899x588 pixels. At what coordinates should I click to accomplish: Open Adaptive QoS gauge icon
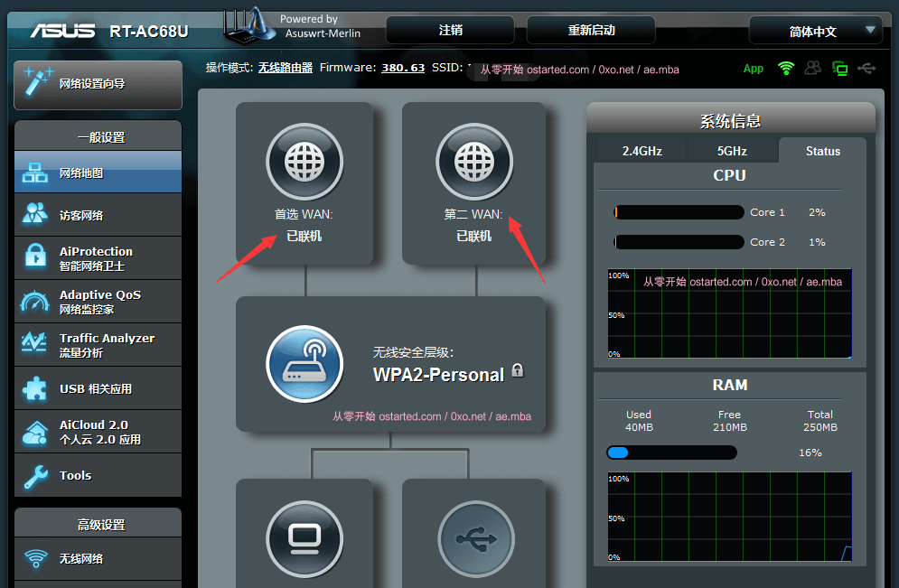[x=35, y=302]
